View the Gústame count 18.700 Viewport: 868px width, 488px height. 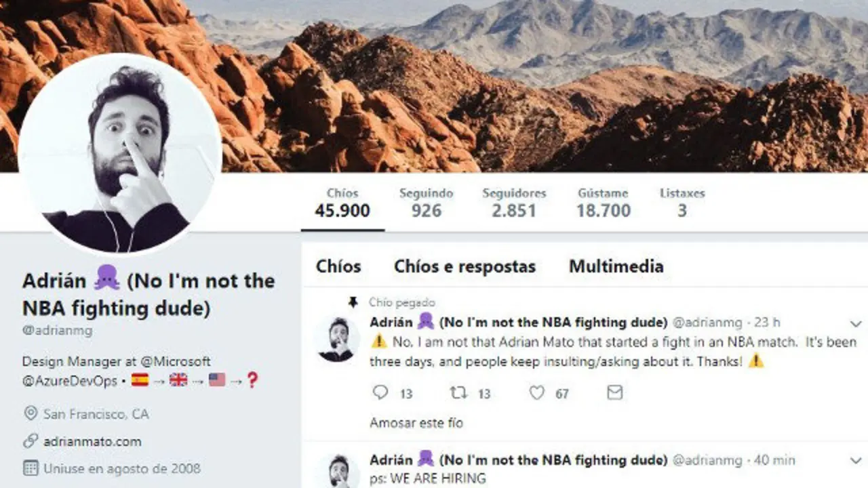(604, 203)
